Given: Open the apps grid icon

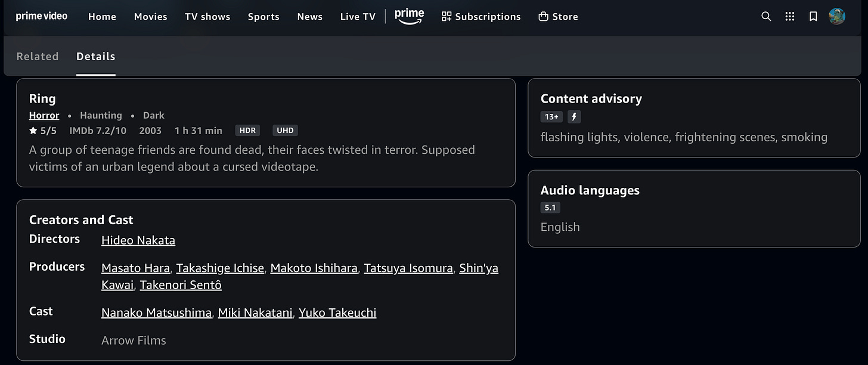Looking at the screenshot, I should [x=790, y=17].
